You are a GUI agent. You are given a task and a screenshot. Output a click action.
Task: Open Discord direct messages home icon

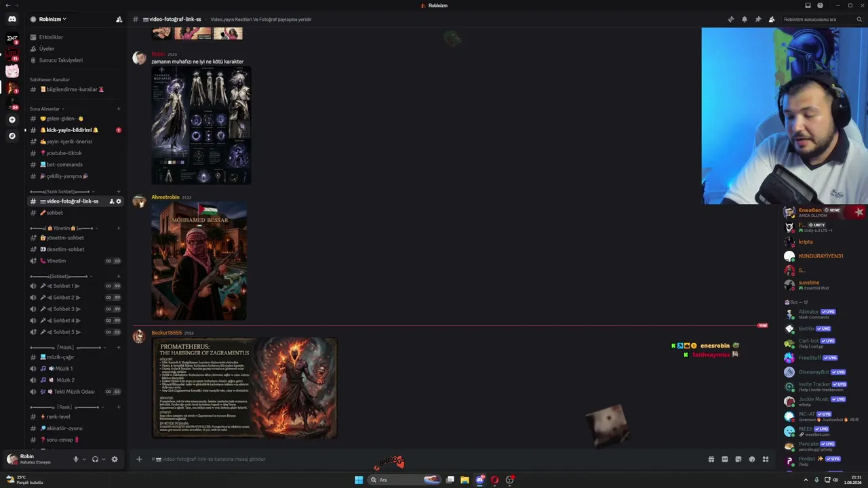coord(12,19)
